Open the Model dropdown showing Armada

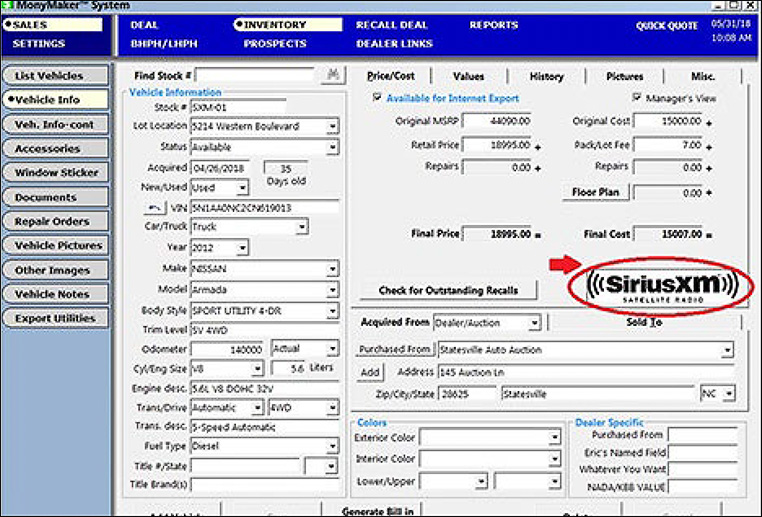pos(332,290)
